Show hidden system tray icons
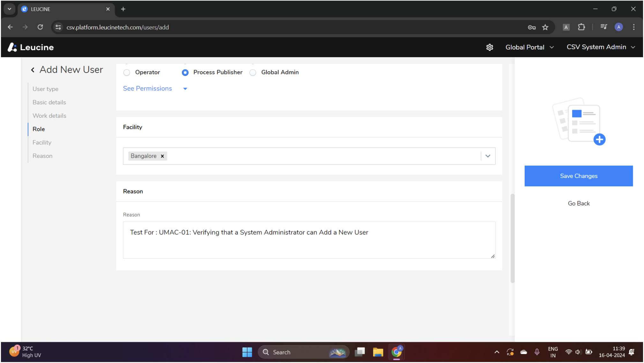This screenshot has height=363, width=644. pyautogui.click(x=497, y=352)
